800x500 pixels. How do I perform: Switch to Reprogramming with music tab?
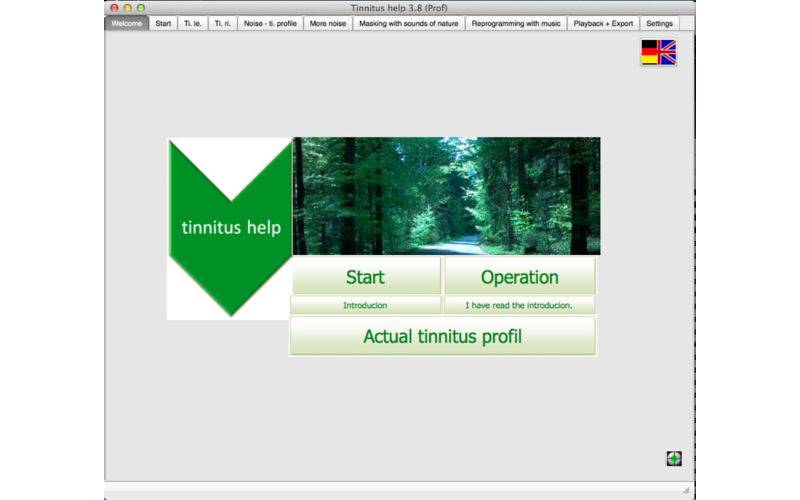point(516,23)
